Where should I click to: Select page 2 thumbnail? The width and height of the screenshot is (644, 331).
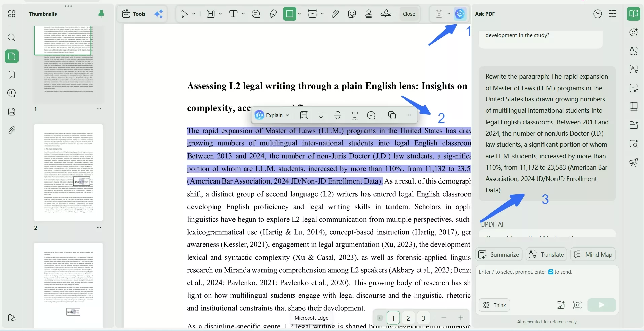click(x=68, y=172)
